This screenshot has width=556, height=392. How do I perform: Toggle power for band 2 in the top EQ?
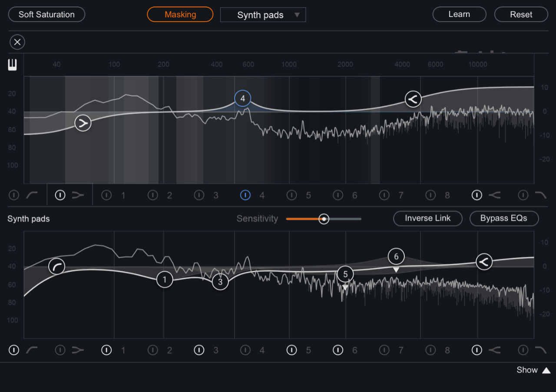(152, 195)
